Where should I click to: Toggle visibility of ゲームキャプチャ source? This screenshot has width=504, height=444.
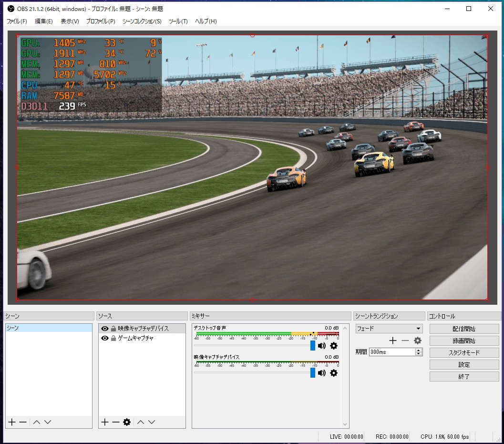[x=105, y=338]
